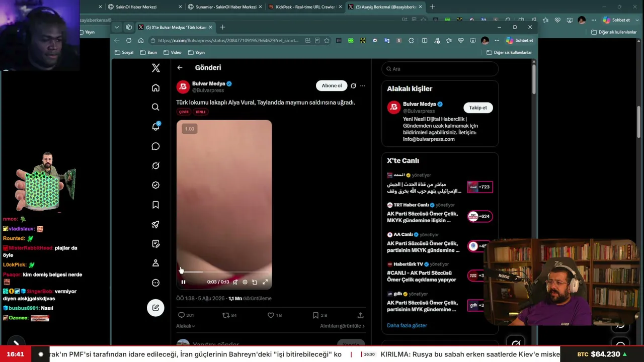Enter fullscreen on the video
Viewport: 644px width, 362px height.
(265, 282)
